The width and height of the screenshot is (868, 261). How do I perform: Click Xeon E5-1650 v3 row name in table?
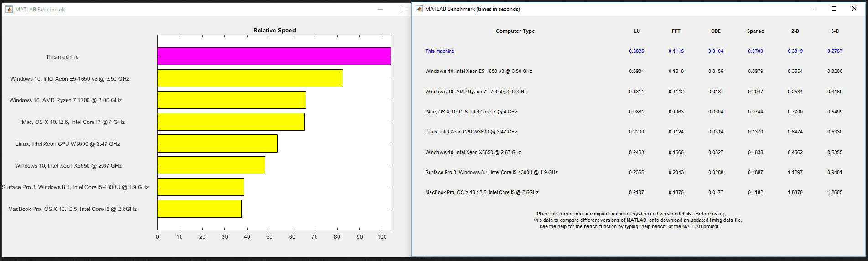pos(479,71)
